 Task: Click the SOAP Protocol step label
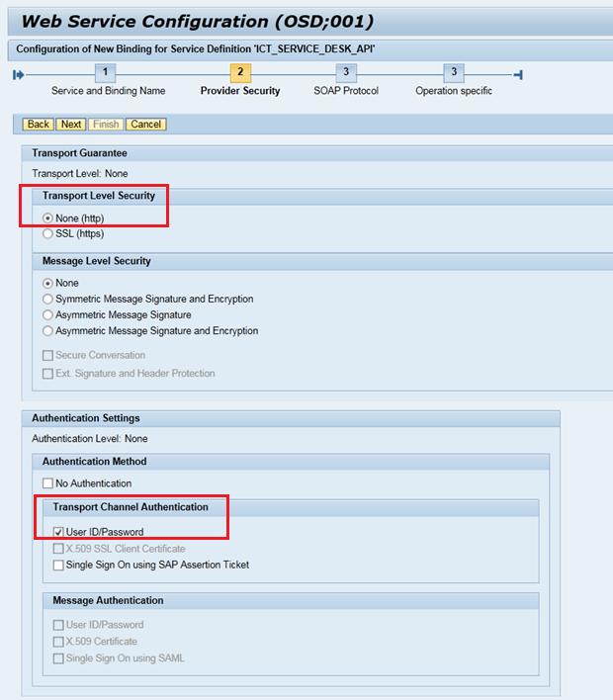(346, 91)
